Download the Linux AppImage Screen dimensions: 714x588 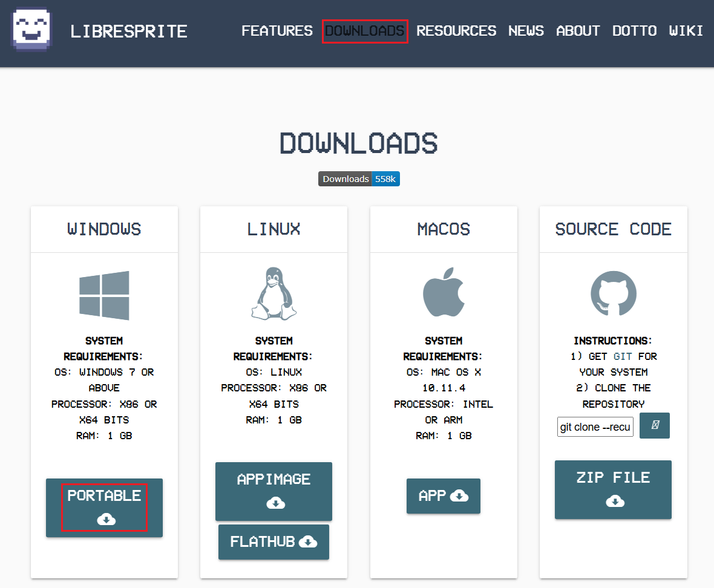tap(273, 491)
